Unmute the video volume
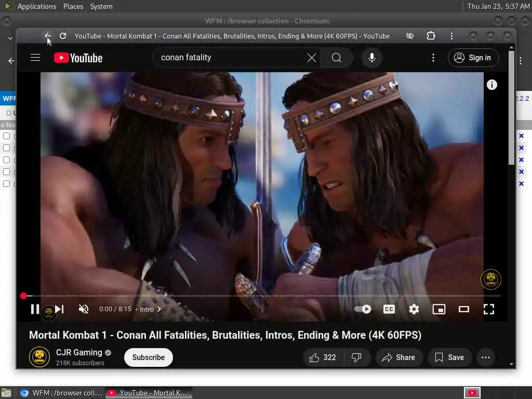Image resolution: width=532 pixels, height=399 pixels. pos(84,309)
